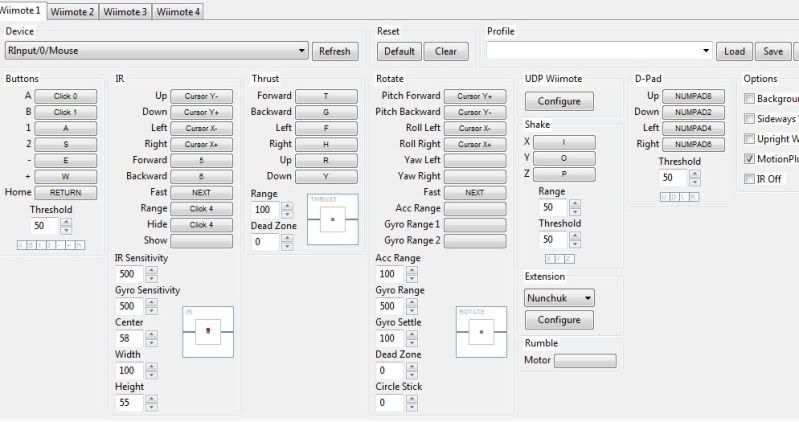Click the Thrust Dead Zone field
799x422 pixels.
pos(266,242)
